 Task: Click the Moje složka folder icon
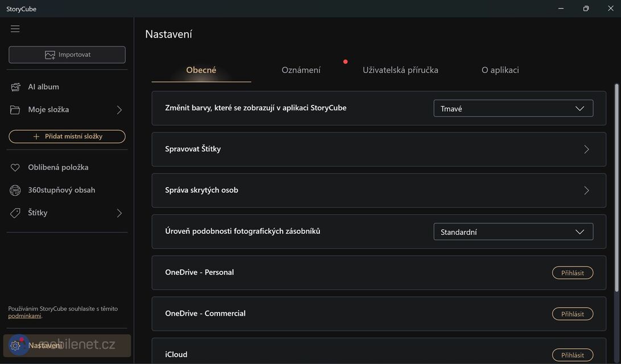tap(15, 110)
